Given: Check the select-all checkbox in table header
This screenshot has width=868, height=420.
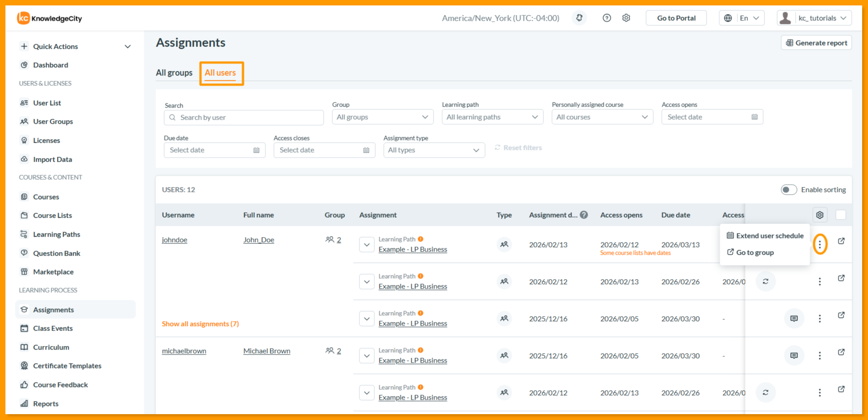Looking at the screenshot, I should click(841, 215).
